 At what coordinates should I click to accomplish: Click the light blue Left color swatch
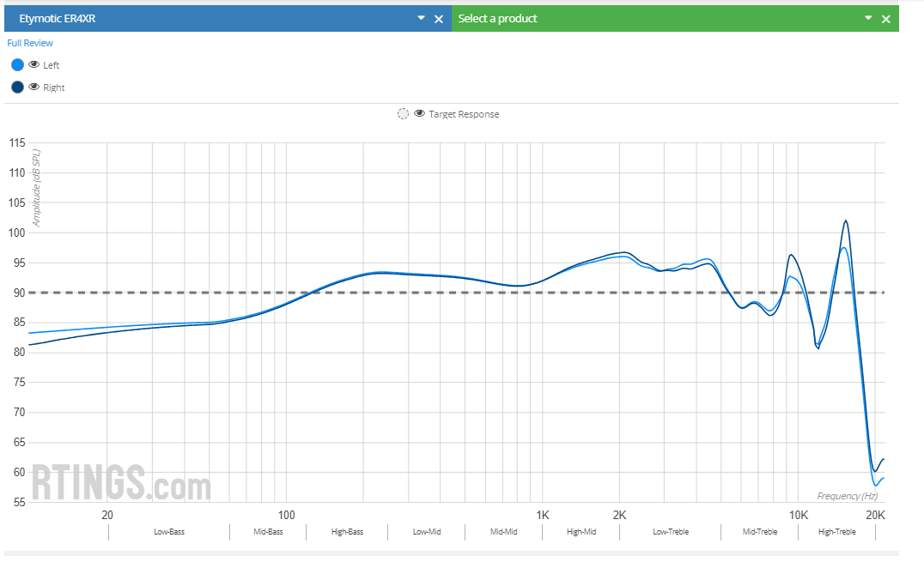[x=18, y=65]
